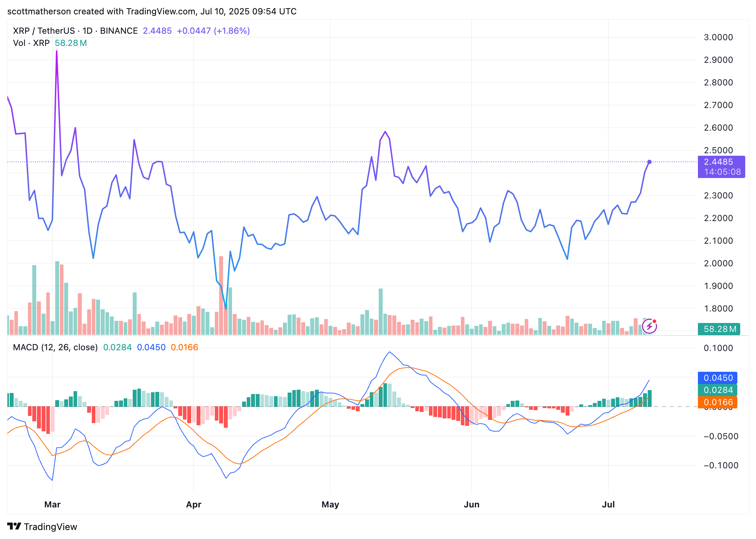Click the Jun label on time axis
Image resolution: width=756 pixels, height=539 pixels.
pos(472,505)
